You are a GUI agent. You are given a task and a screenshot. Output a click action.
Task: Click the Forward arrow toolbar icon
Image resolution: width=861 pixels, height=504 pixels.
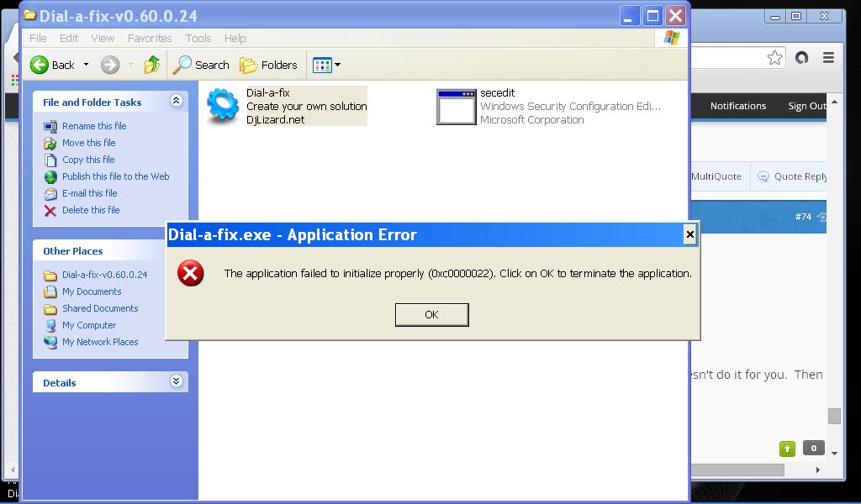(x=110, y=65)
